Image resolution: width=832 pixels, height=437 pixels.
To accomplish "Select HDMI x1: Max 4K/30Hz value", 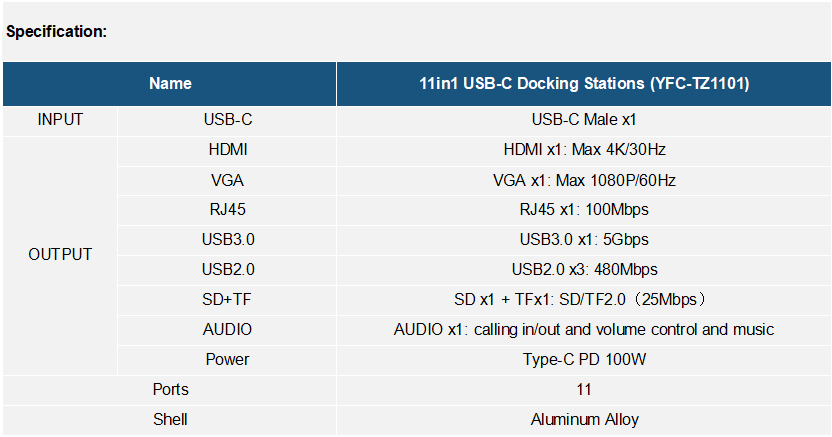I will [584, 151].
